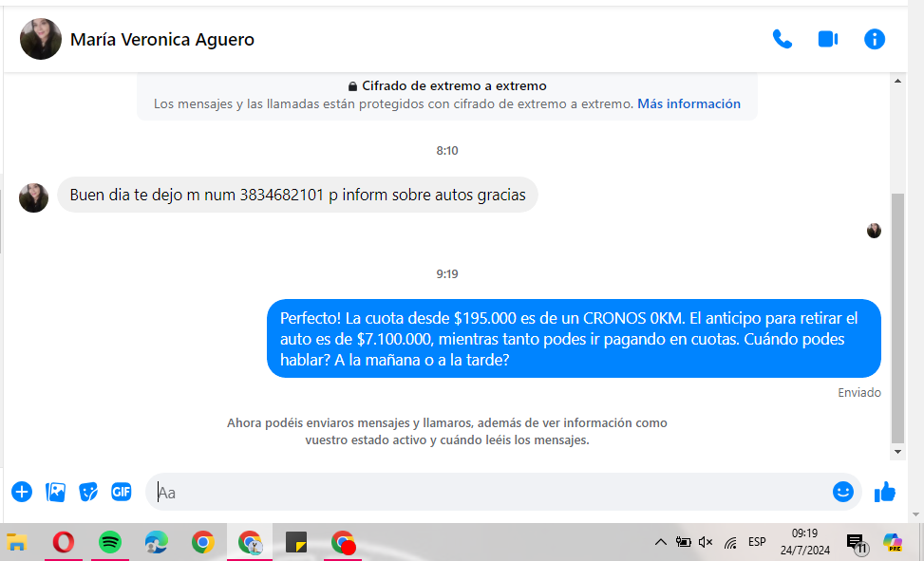This screenshot has height=561, width=924.
Task: Open the emoji picker smiley icon
Action: tap(842, 492)
